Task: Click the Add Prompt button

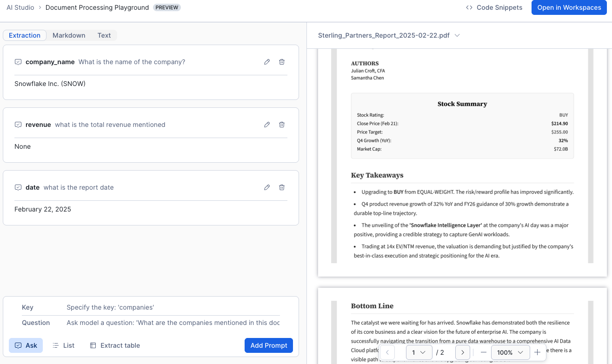Action: point(268,345)
